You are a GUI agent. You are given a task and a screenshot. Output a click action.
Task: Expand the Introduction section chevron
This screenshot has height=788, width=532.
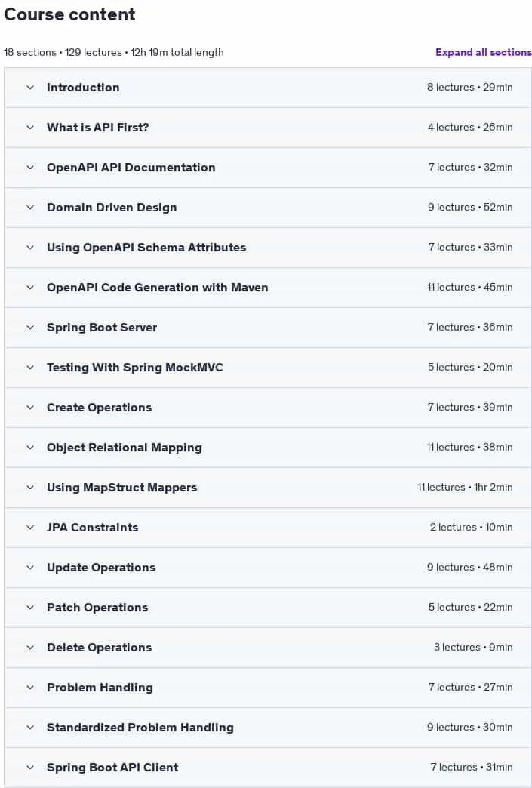30,88
